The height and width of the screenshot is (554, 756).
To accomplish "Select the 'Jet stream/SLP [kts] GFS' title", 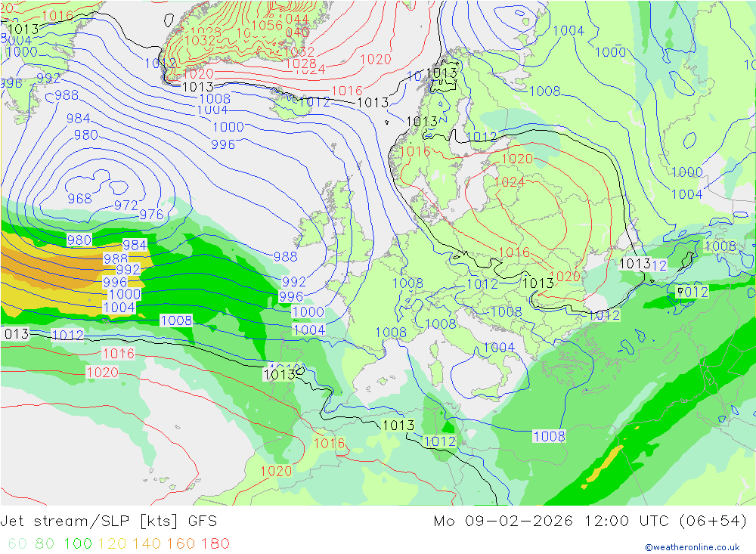I will pyautogui.click(x=108, y=522).
